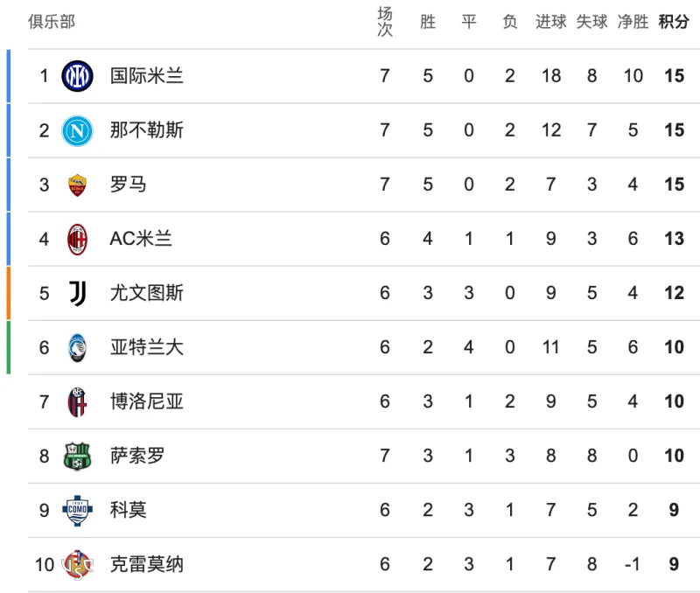Viewport: 700px width, 593px height.
Task: Click the Como club crest
Action: point(77,510)
